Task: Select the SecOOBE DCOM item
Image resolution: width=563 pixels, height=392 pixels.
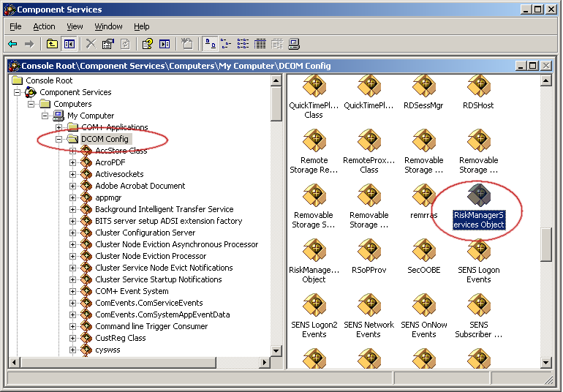Action: pos(423,255)
